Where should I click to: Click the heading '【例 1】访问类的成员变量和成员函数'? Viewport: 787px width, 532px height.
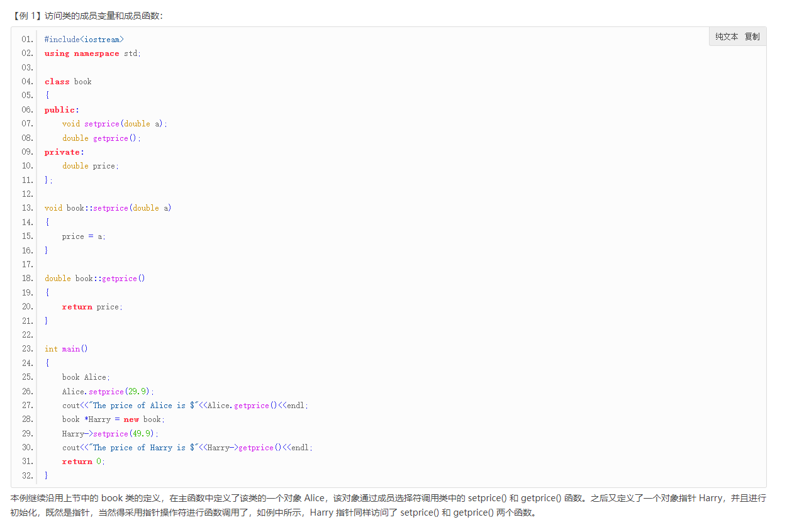pos(87,16)
